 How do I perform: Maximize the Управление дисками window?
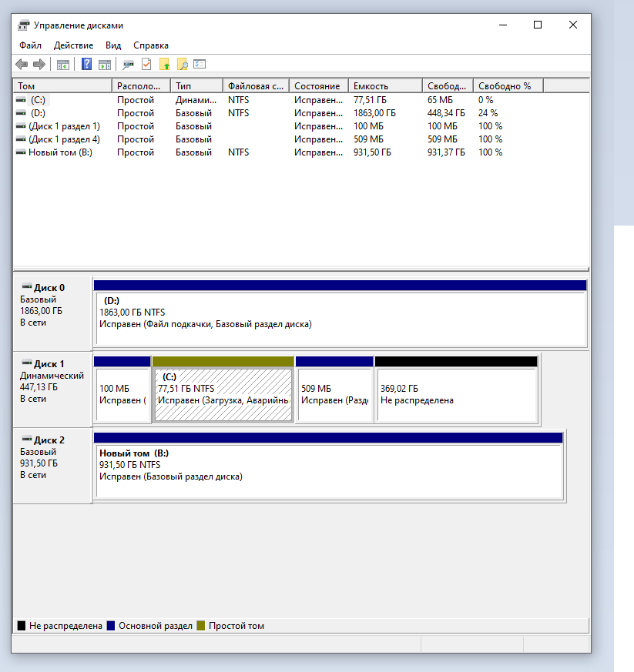(538, 25)
